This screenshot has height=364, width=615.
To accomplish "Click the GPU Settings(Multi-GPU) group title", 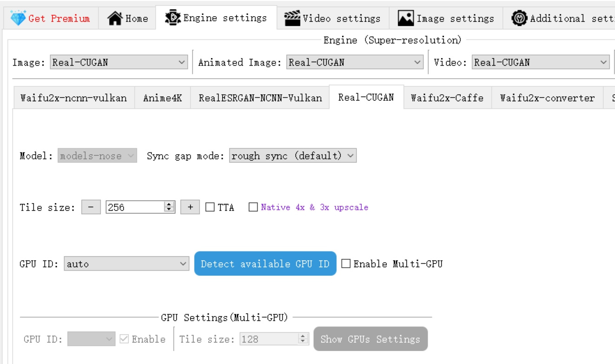I will [x=225, y=318].
